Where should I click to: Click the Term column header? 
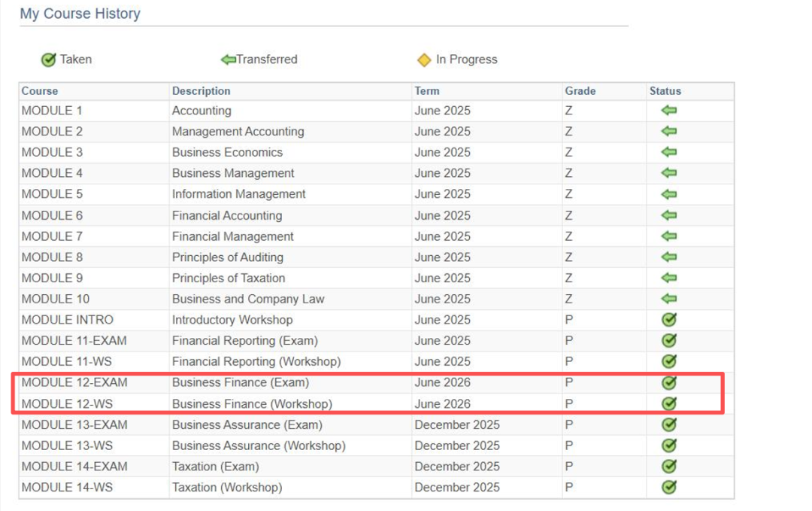[427, 91]
